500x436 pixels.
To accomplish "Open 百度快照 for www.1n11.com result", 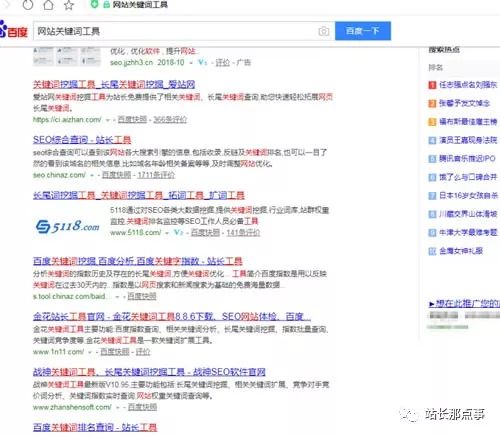I will pyautogui.click(x=115, y=351).
